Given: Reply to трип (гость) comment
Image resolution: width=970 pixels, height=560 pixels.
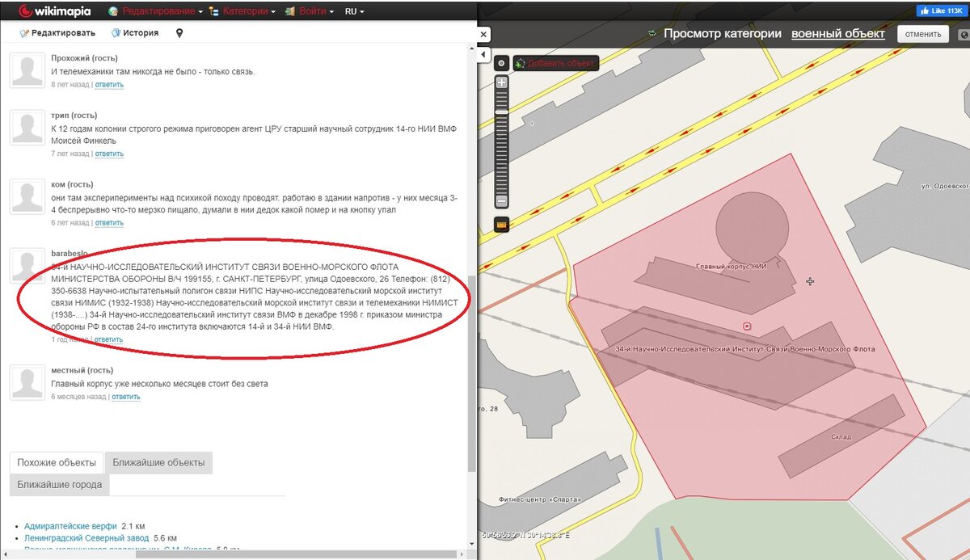Looking at the screenshot, I should [x=109, y=154].
